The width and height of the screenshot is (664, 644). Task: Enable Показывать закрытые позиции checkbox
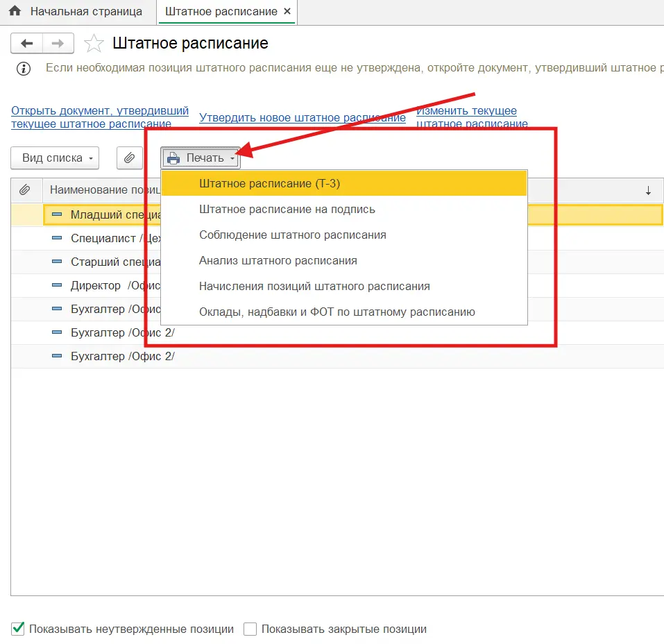click(x=250, y=629)
